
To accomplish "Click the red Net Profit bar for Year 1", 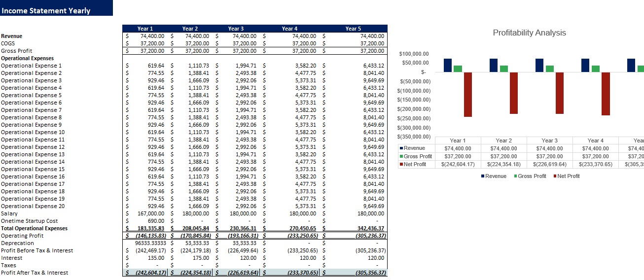I will (x=468, y=94).
